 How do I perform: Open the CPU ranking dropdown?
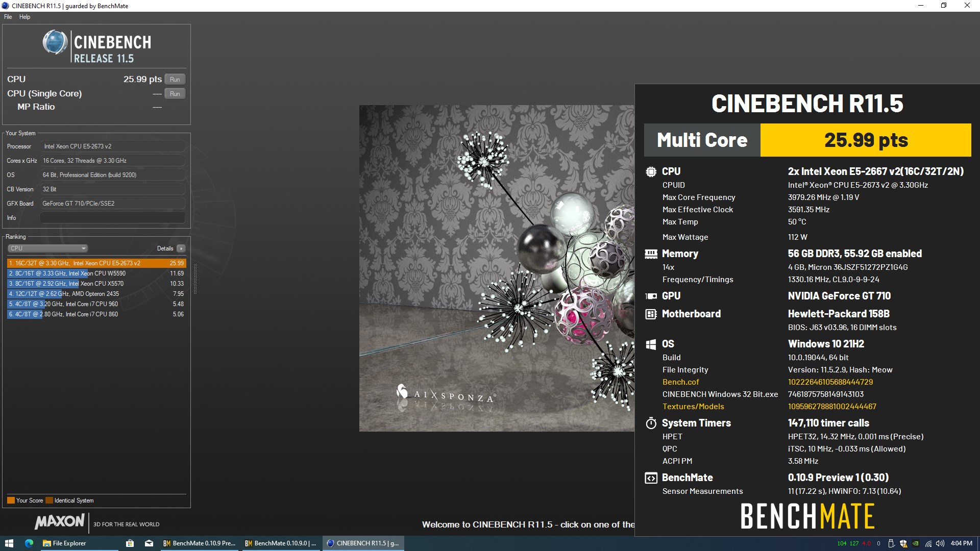[x=47, y=248]
